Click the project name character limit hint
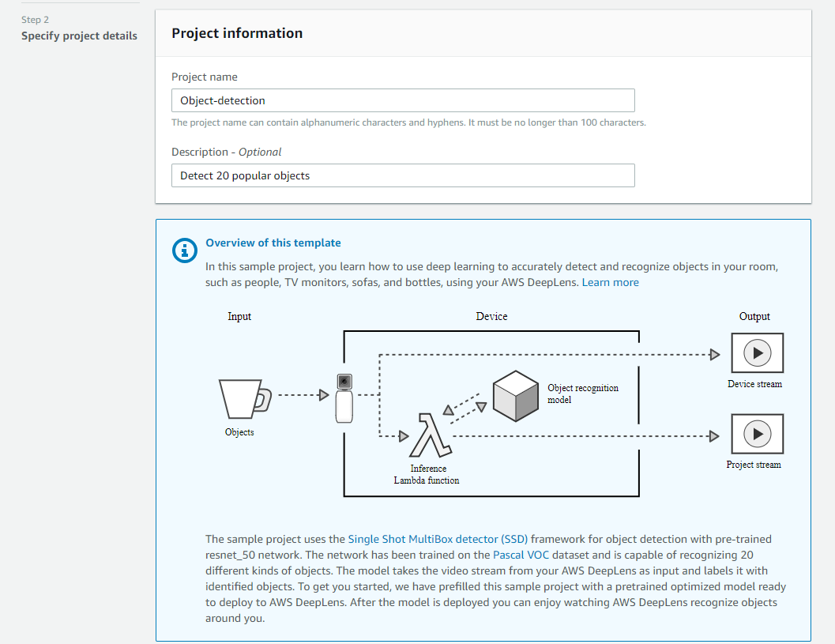 [408, 122]
